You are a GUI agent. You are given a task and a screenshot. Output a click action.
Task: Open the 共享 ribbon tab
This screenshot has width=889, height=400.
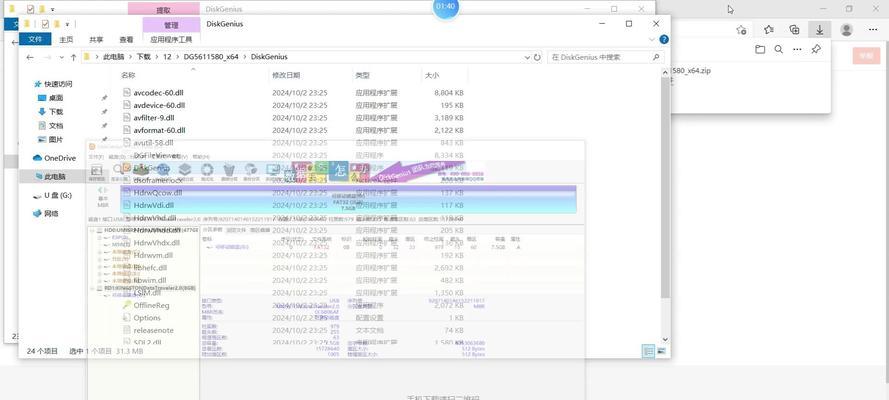point(96,40)
